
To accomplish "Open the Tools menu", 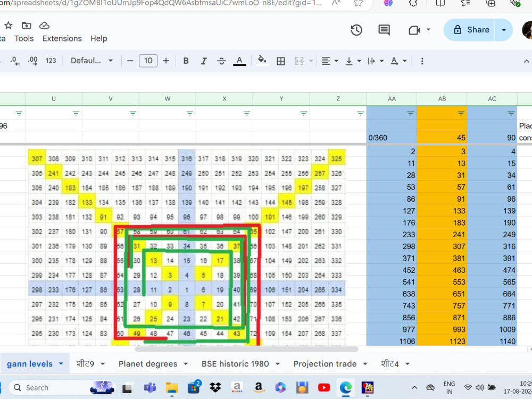I will (x=24, y=38).
